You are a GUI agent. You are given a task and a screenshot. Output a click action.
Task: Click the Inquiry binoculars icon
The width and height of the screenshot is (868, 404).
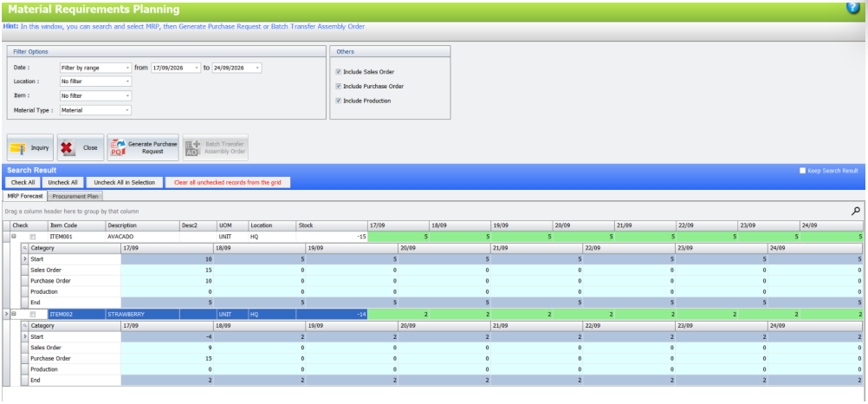[x=18, y=148]
